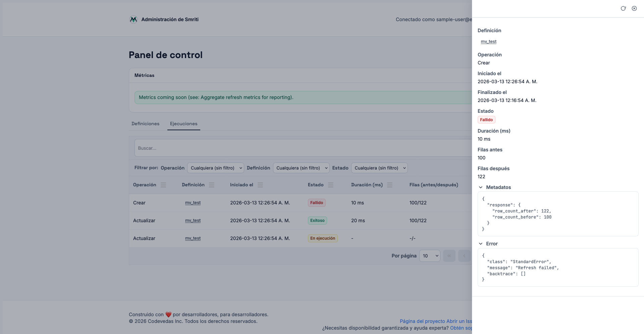Image resolution: width=644 pixels, height=334 pixels.
Task: Click the previous page pagination button
Action: pyautogui.click(x=464, y=256)
